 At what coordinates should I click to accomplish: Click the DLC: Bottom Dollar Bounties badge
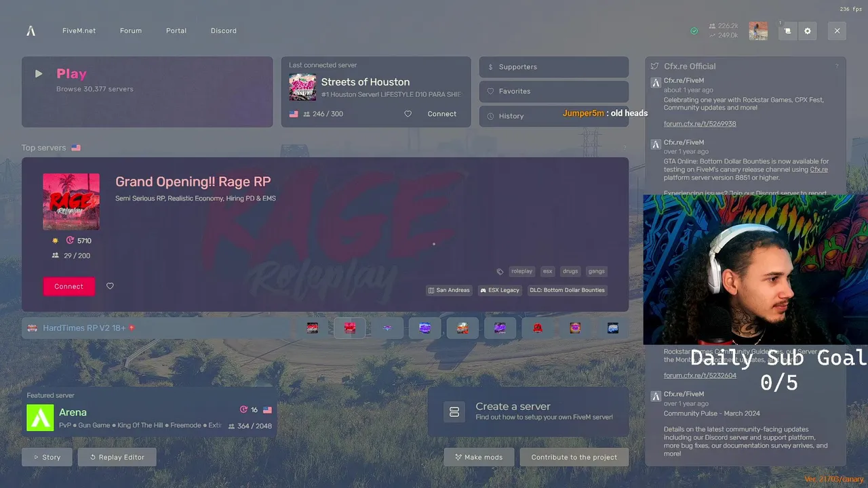(567, 290)
